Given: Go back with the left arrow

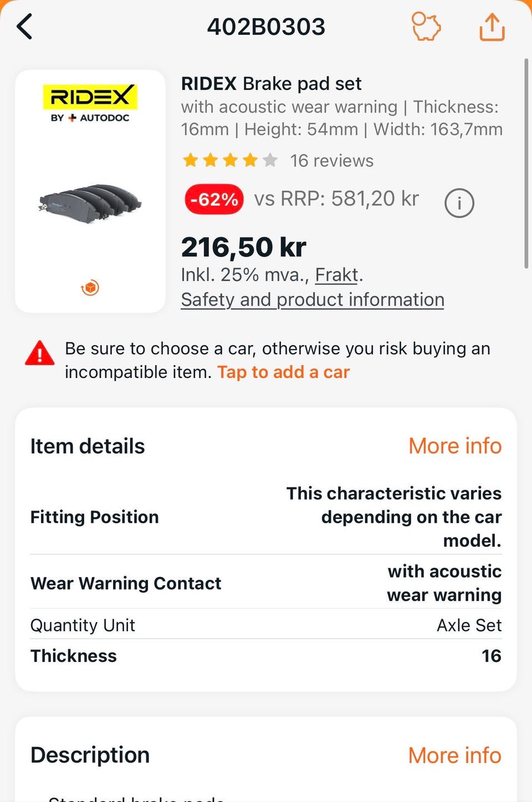Looking at the screenshot, I should click(25, 27).
